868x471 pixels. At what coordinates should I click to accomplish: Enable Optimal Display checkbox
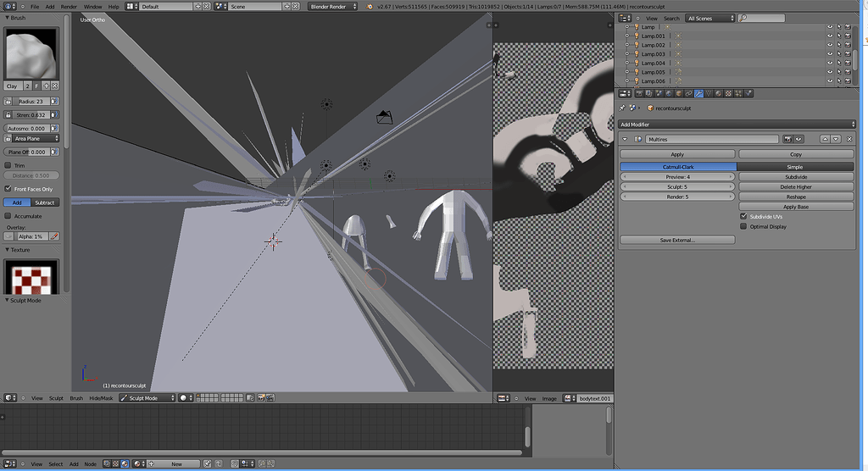743,226
